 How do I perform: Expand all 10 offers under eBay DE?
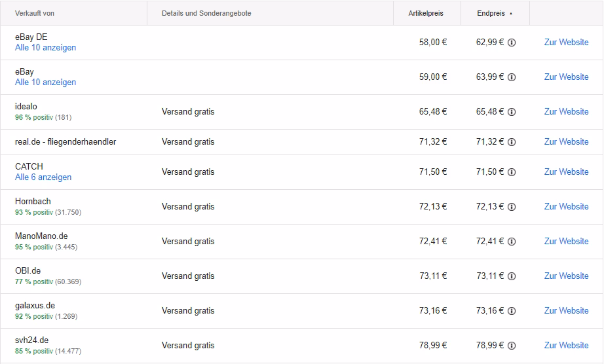(45, 47)
